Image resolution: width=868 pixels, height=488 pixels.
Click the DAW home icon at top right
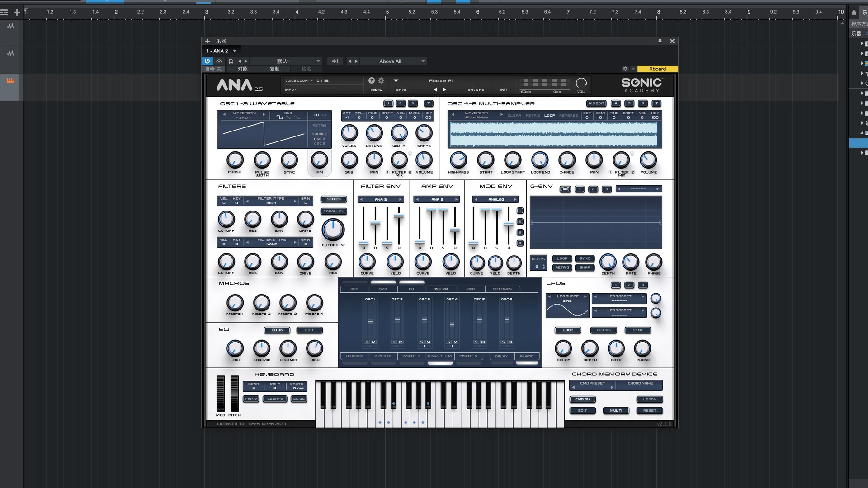click(x=854, y=12)
